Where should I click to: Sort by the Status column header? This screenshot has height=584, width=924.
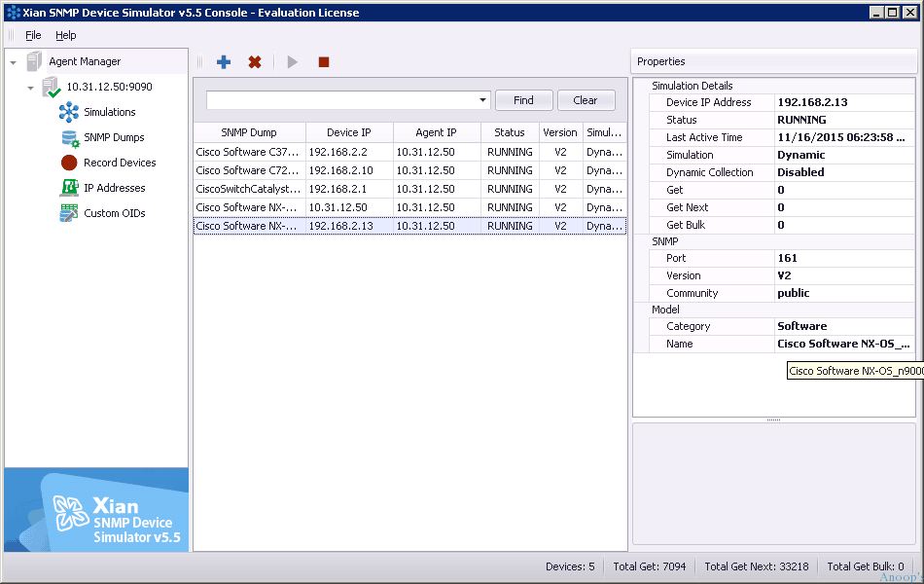point(510,132)
